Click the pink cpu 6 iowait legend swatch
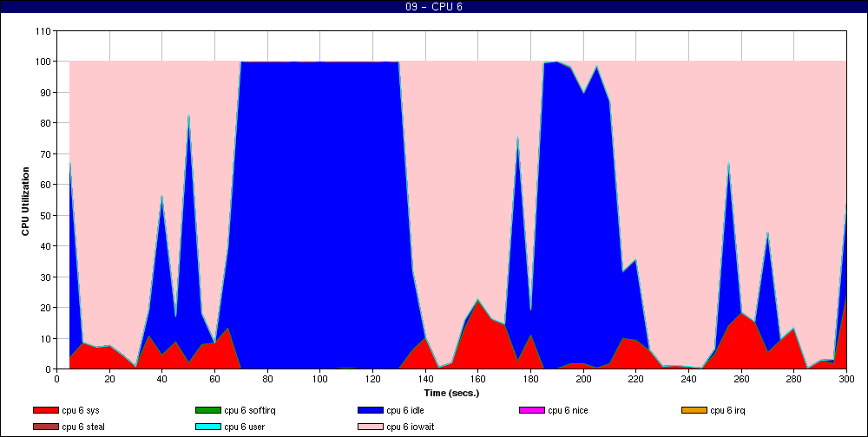The width and height of the screenshot is (868, 437). pos(371,427)
